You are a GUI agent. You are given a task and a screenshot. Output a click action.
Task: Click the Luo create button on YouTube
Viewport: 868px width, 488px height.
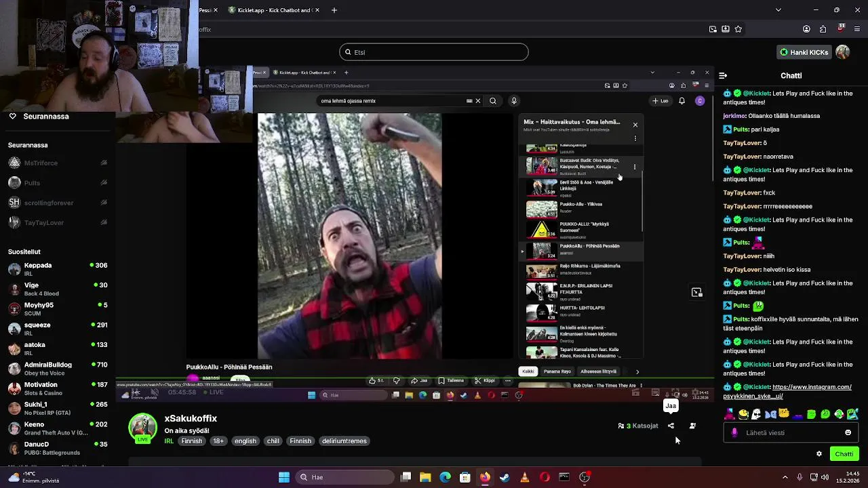tap(660, 101)
